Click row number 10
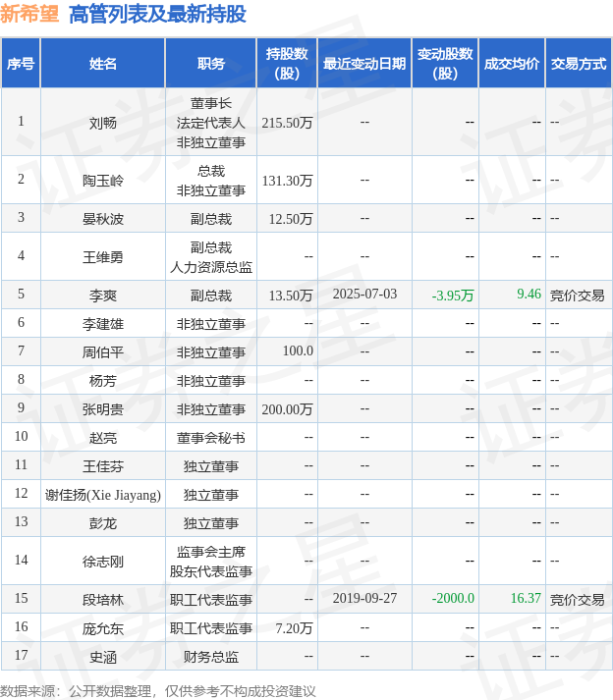This screenshot has width=613, height=700. (x=21, y=436)
